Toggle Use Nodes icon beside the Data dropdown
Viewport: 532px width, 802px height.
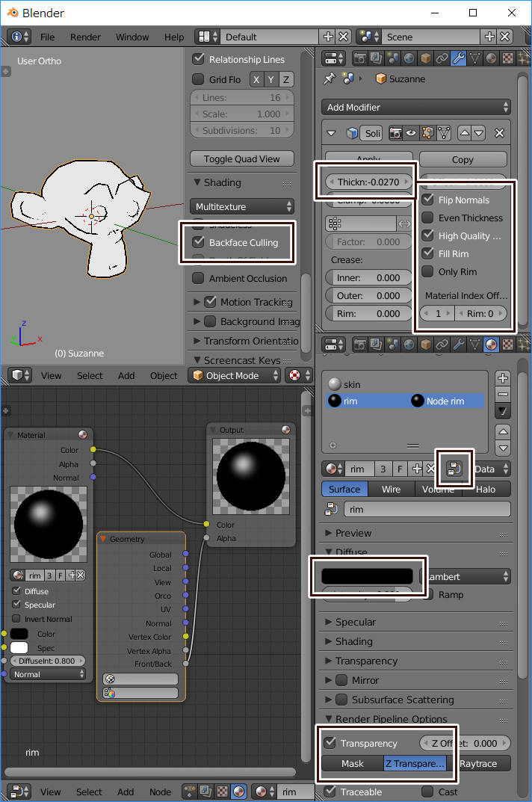click(x=454, y=469)
